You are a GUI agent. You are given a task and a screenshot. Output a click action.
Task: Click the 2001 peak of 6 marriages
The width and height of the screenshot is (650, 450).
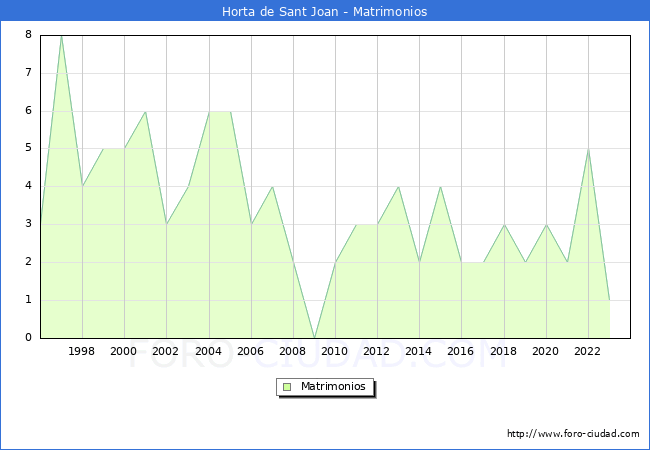[x=145, y=111]
